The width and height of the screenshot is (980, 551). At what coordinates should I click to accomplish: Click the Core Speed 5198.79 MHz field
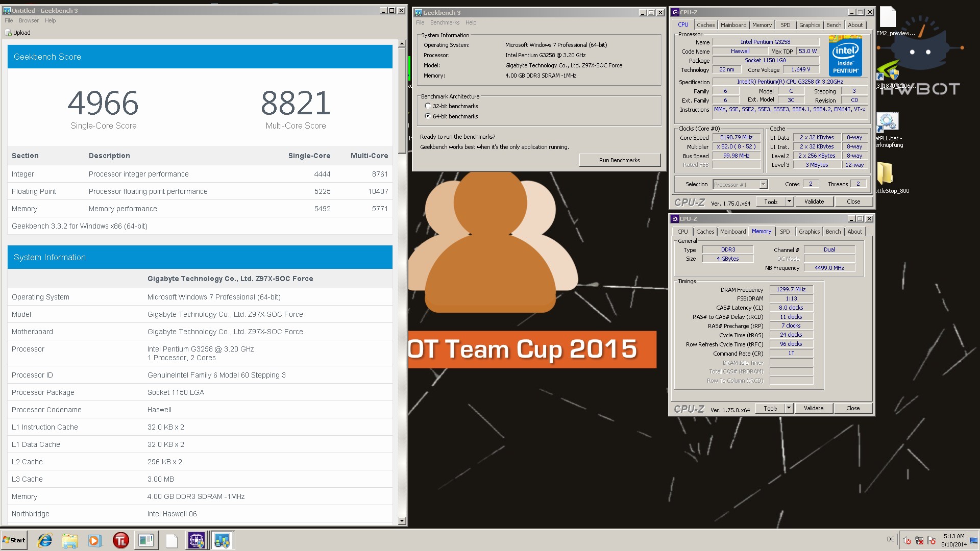click(x=736, y=138)
